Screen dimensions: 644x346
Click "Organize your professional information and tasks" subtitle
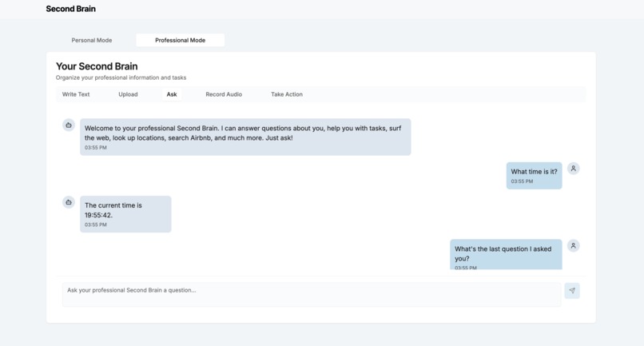click(x=121, y=78)
